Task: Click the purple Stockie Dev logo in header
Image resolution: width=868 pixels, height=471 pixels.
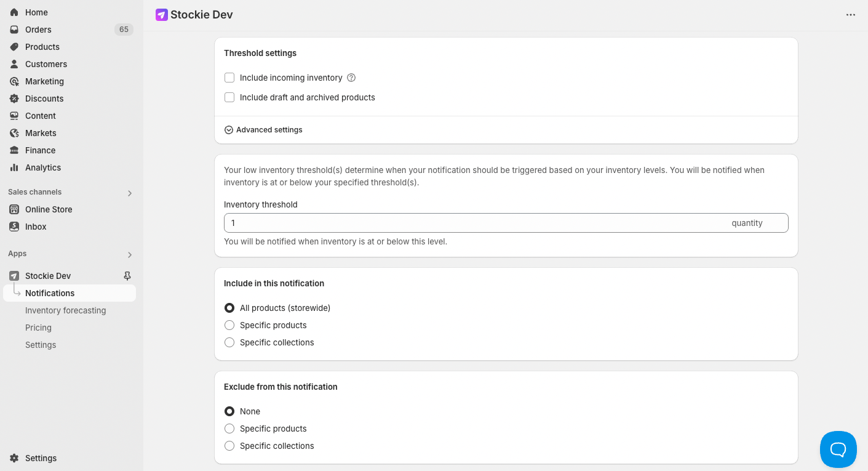Action: [162, 15]
